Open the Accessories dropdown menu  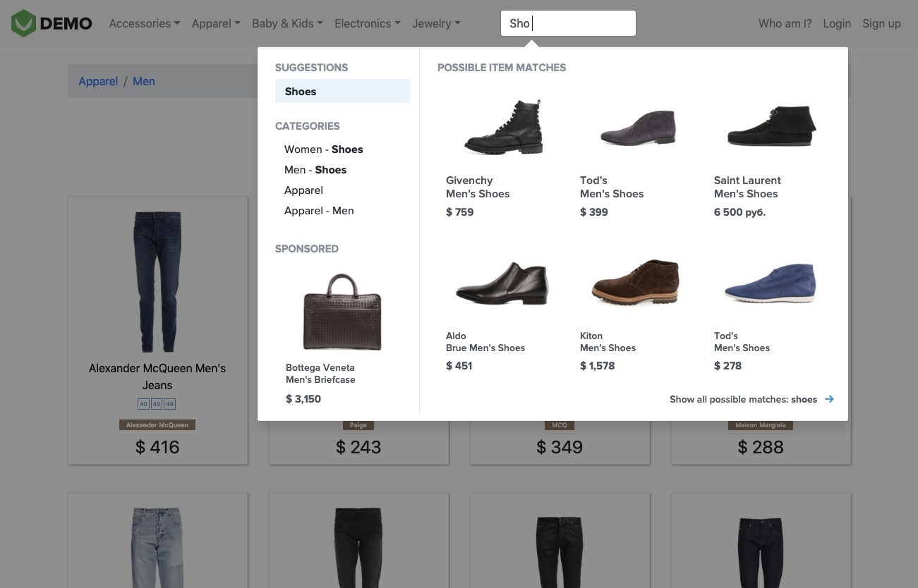point(145,23)
